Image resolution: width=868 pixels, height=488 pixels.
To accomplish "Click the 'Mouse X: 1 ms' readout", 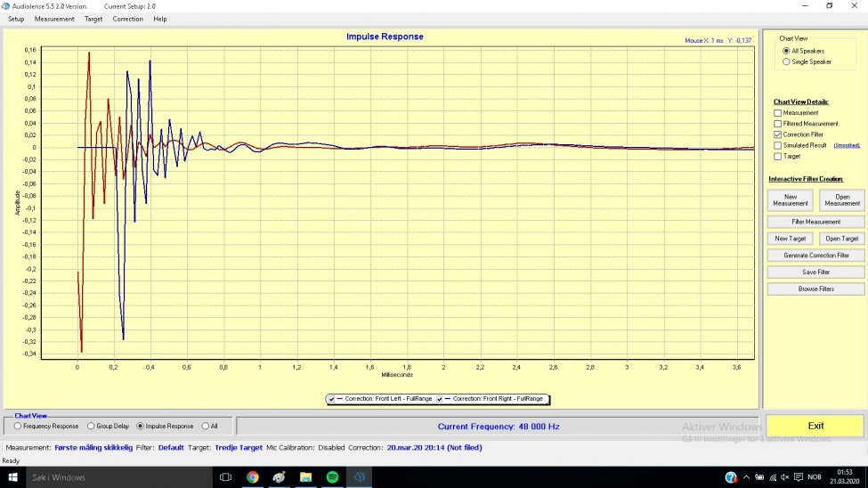I will 704,40.
